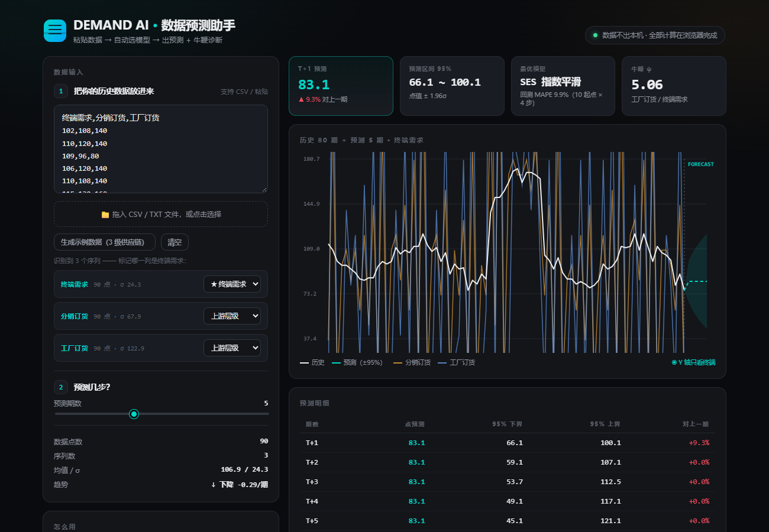Click the 清空 button
The width and height of the screenshot is (769, 532).
(175, 242)
